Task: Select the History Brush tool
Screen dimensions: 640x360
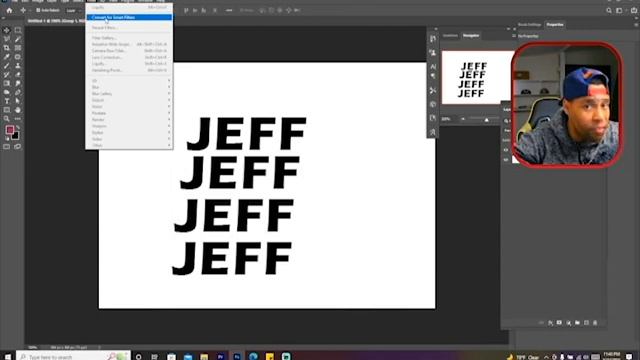Action: pyautogui.click(x=7, y=75)
